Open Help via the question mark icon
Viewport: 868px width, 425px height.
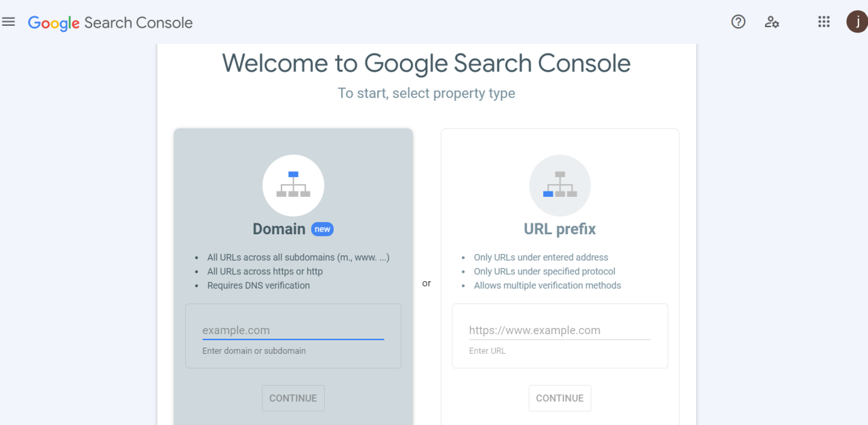738,22
